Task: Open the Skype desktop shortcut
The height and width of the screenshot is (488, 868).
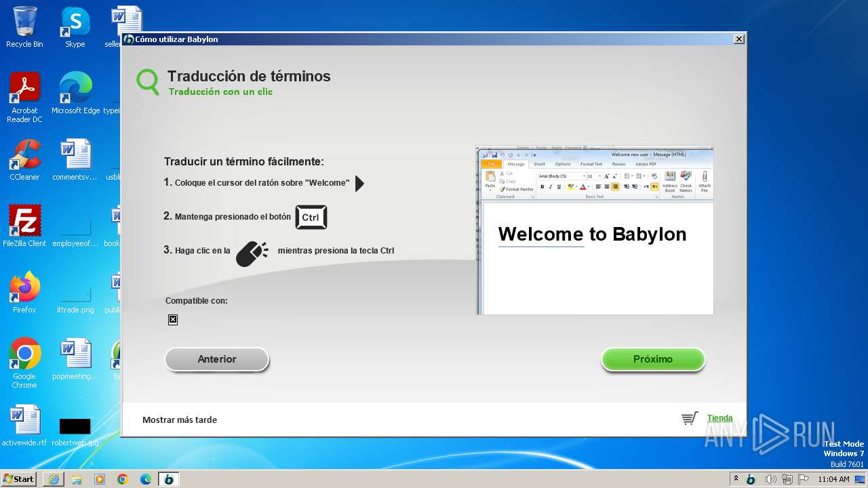Action: (x=75, y=27)
